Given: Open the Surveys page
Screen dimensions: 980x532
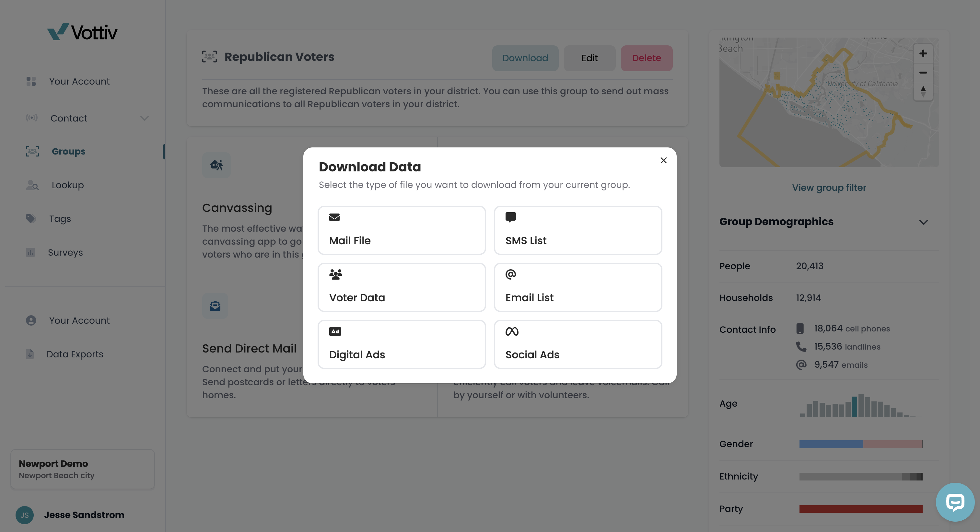Looking at the screenshot, I should tap(65, 252).
